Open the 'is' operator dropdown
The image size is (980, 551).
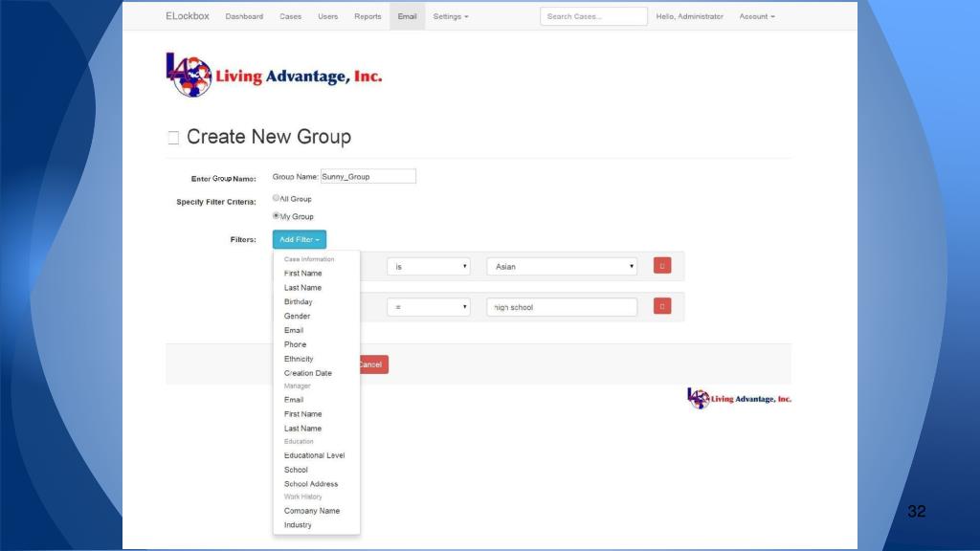(x=428, y=266)
